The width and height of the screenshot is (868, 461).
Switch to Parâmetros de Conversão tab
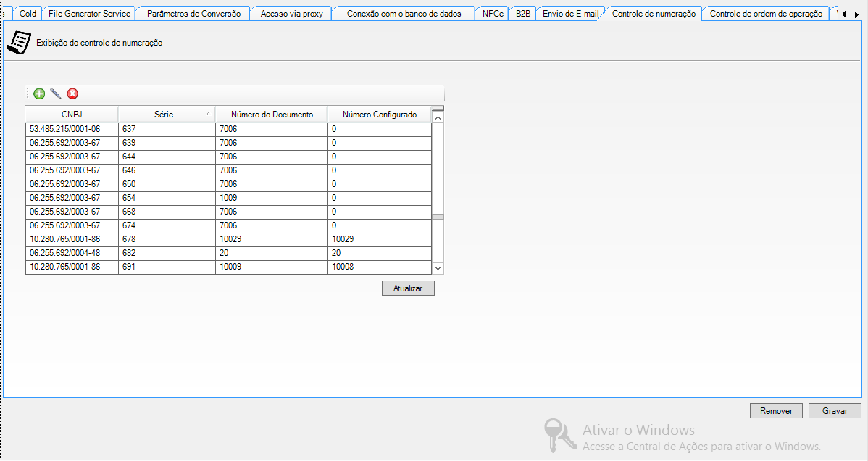(193, 14)
